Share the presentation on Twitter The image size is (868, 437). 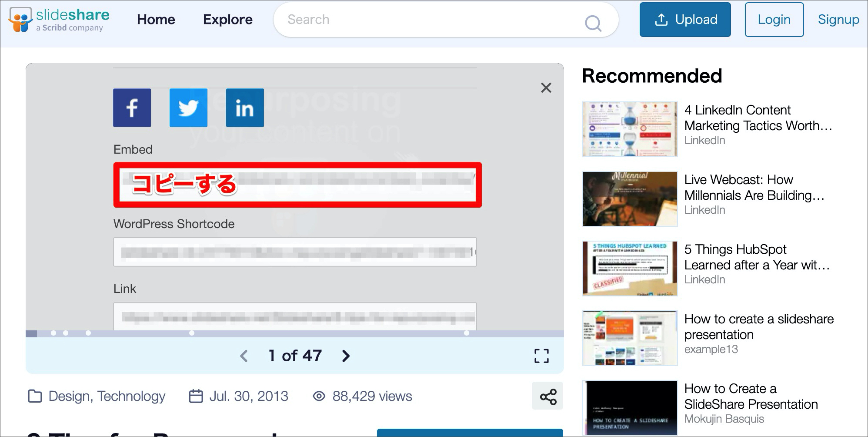pyautogui.click(x=188, y=108)
